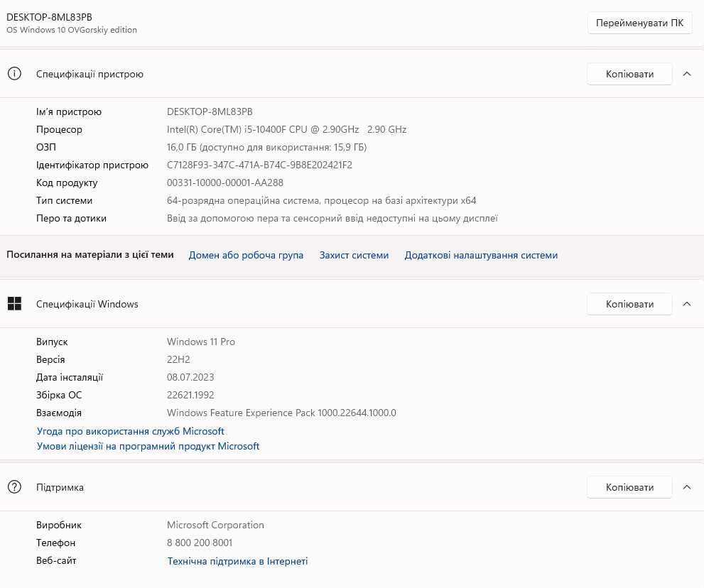This screenshot has height=588, width=704.
Task: Click the system type value 64-розрядна операційна система
Action: coord(322,201)
